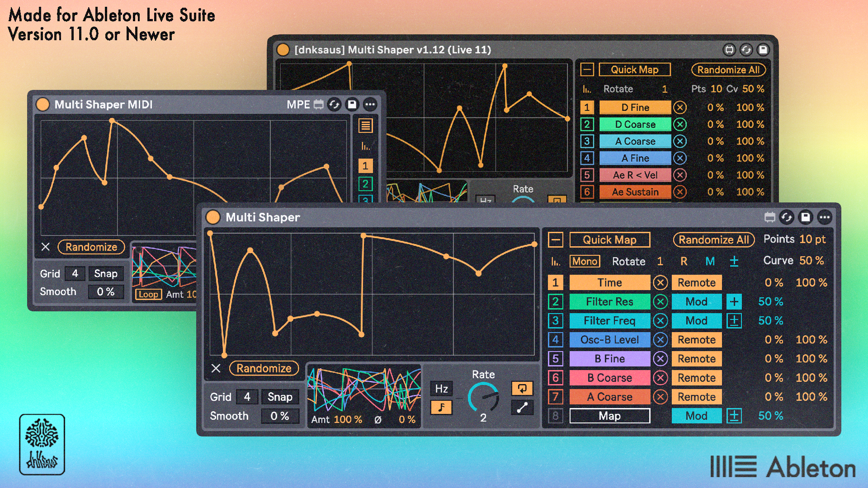Screen dimensions: 868x488
Task: Select shape slot 2 in Multi Shaper MIDI
Action: [365, 184]
